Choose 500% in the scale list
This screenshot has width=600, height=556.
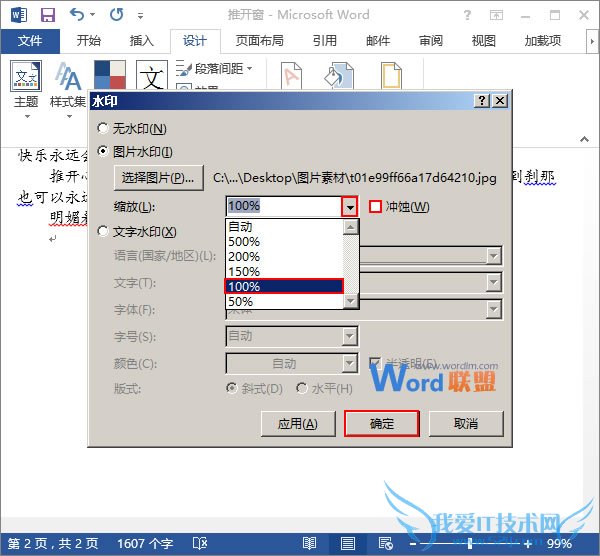point(285,241)
